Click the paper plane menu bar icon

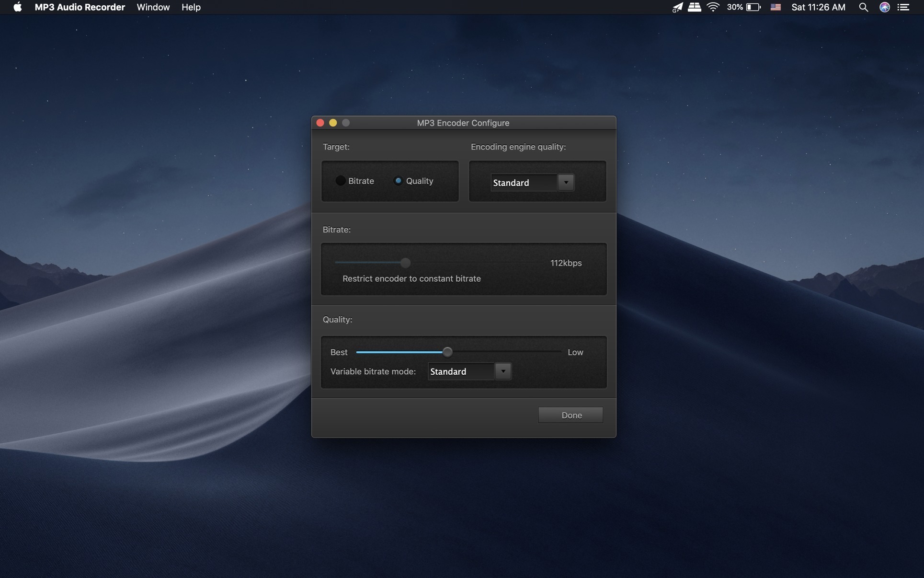pyautogui.click(x=677, y=7)
